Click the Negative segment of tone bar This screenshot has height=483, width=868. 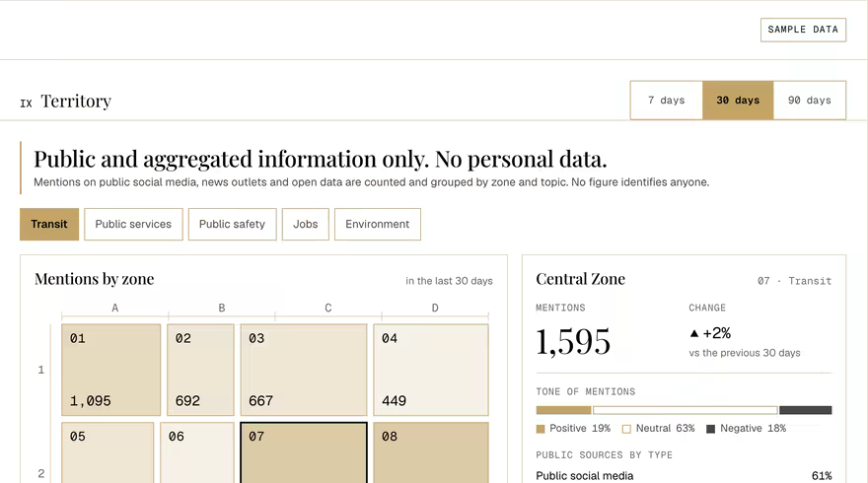806,410
